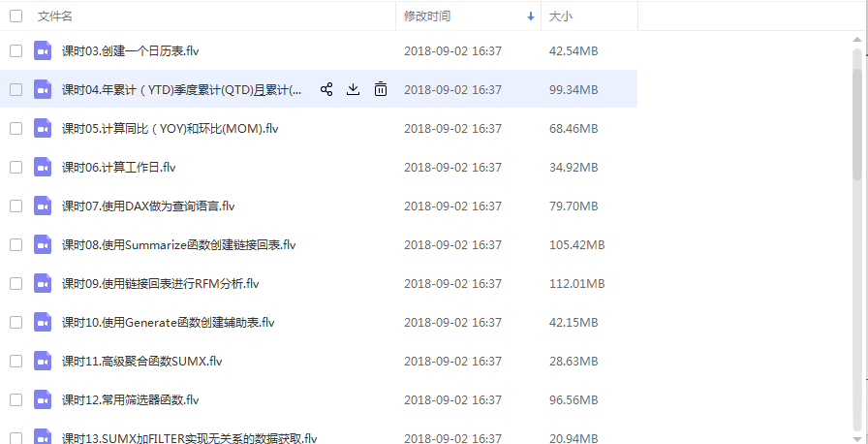Click the video icon for 课时06.计算工作日.flv
Image resolution: width=868 pixels, height=444 pixels.
[x=43, y=167]
